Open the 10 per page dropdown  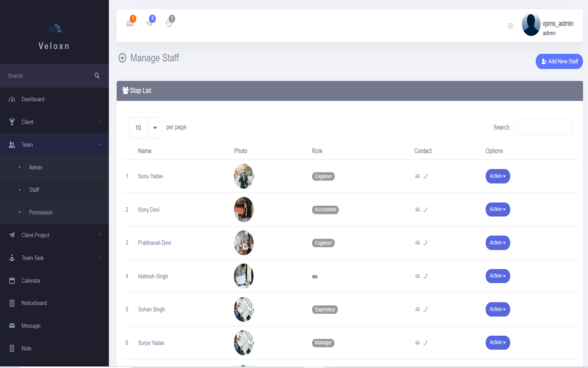pyautogui.click(x=145, y=127)
